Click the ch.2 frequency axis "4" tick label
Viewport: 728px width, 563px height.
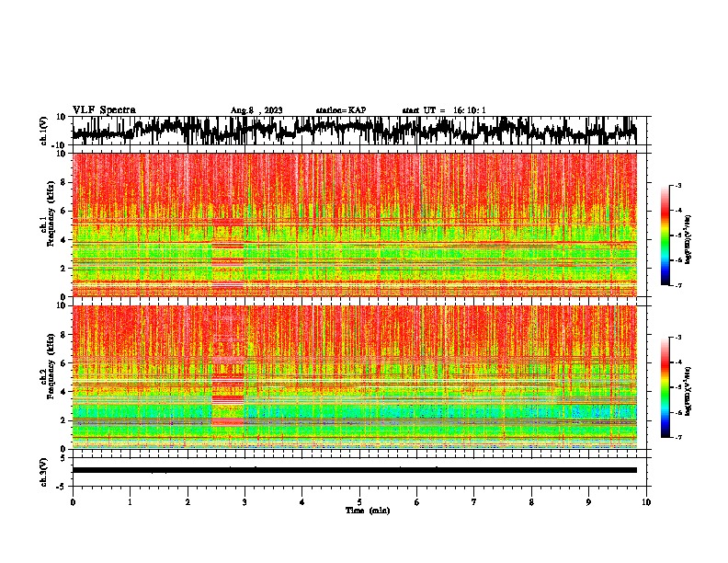[64, 392]
